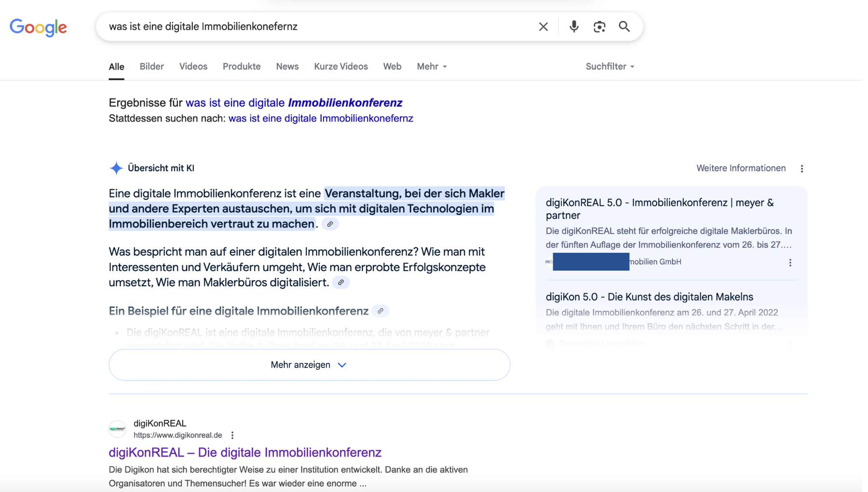Image resolution: width=868 pixels, height=492 pixels.
Task: Click the search query text field
Action: tap(318, 27)
